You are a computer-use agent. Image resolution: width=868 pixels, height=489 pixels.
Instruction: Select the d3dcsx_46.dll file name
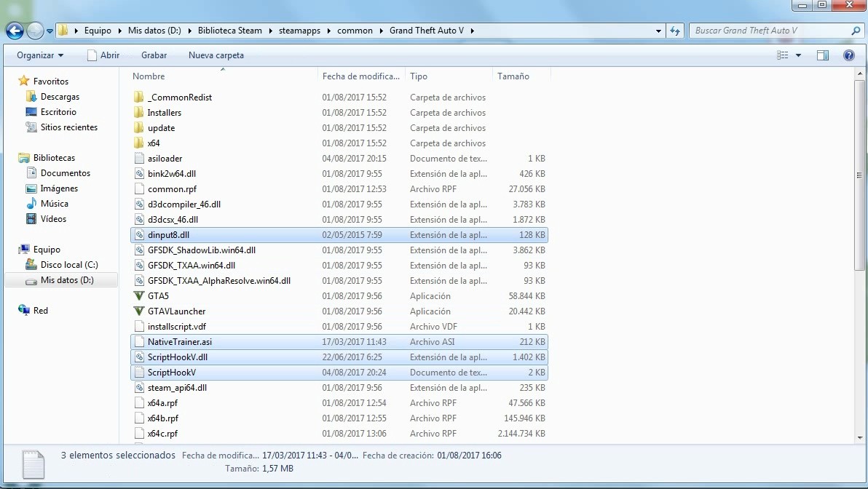click(x=173, y=220)
